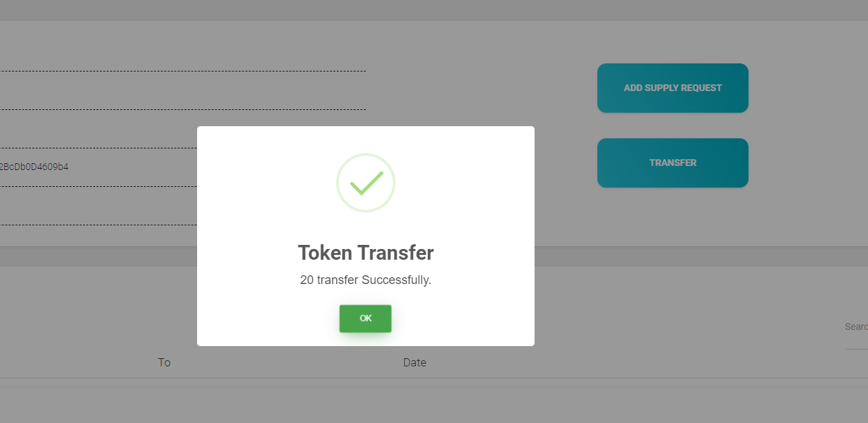868x423 pixels.
Task: Click the Search input field
Action: click(x=856, y=327)
